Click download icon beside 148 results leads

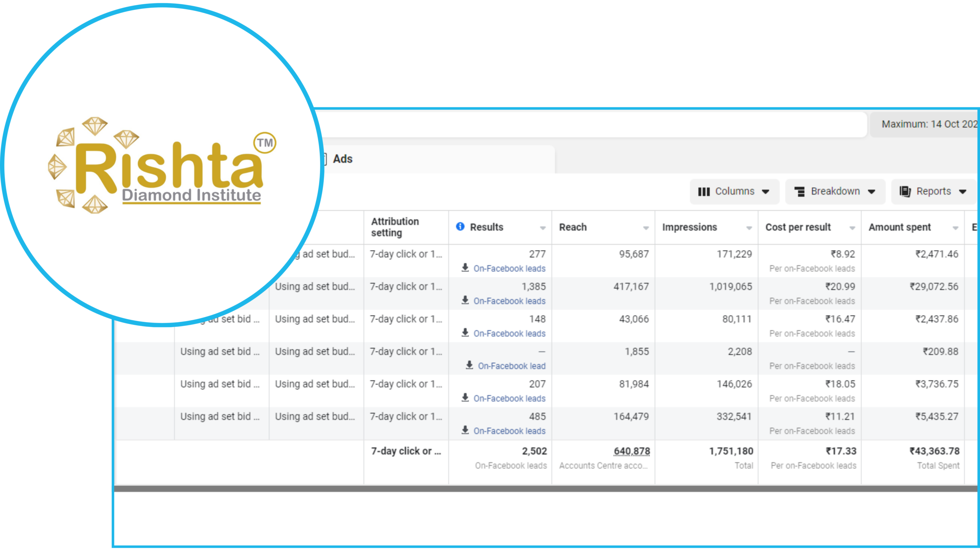[x=465, y=333]
